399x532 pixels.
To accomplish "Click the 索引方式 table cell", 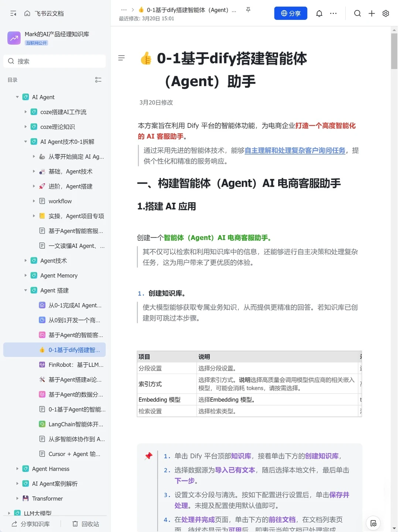I will pos(167,384).
